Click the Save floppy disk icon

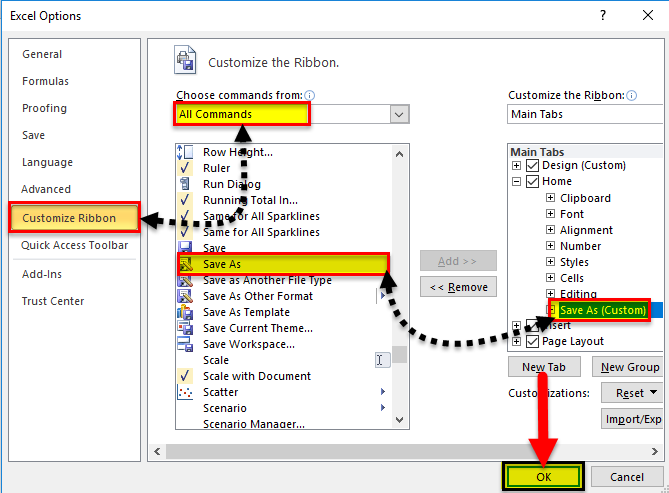[185, 248]
